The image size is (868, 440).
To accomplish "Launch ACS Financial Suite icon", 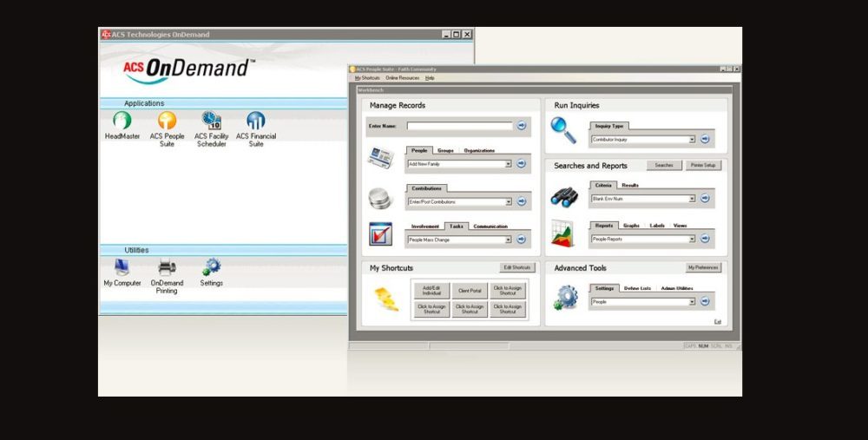I will click(x=256, y=121).
